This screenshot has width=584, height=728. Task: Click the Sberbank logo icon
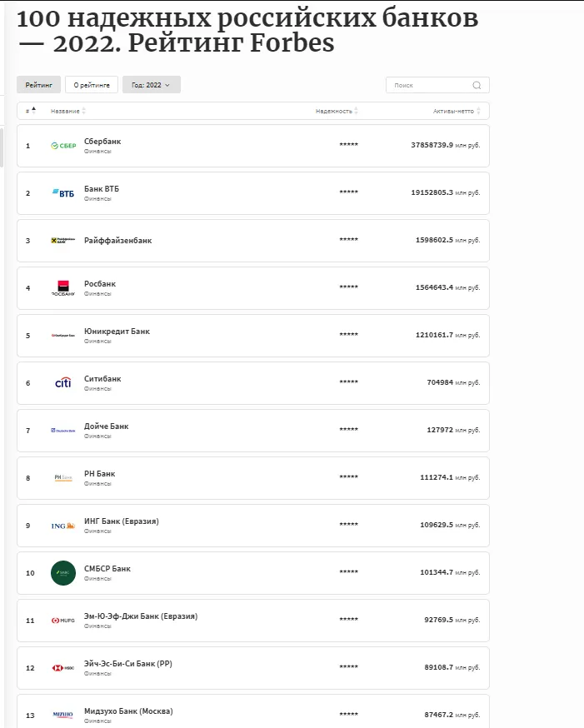63,146
